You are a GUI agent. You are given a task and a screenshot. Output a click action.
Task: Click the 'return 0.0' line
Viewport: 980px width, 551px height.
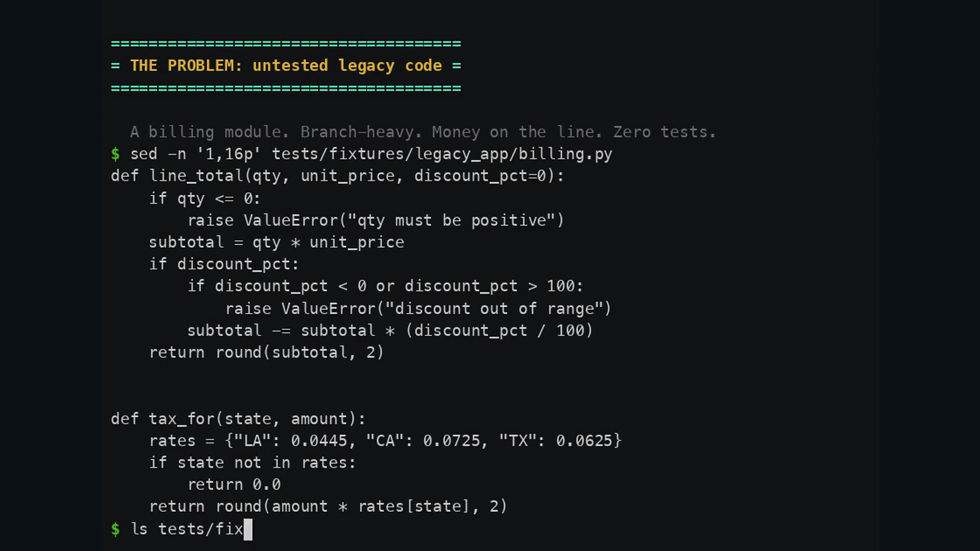tap(234, 485)
